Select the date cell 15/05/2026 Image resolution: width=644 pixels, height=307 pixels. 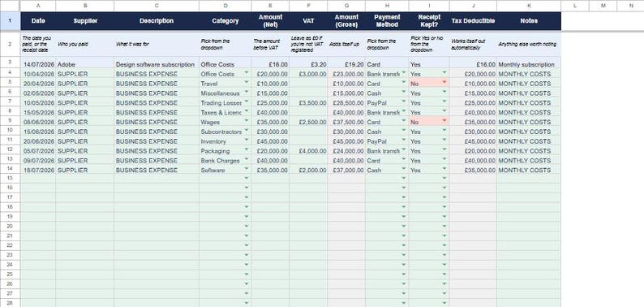38,112
